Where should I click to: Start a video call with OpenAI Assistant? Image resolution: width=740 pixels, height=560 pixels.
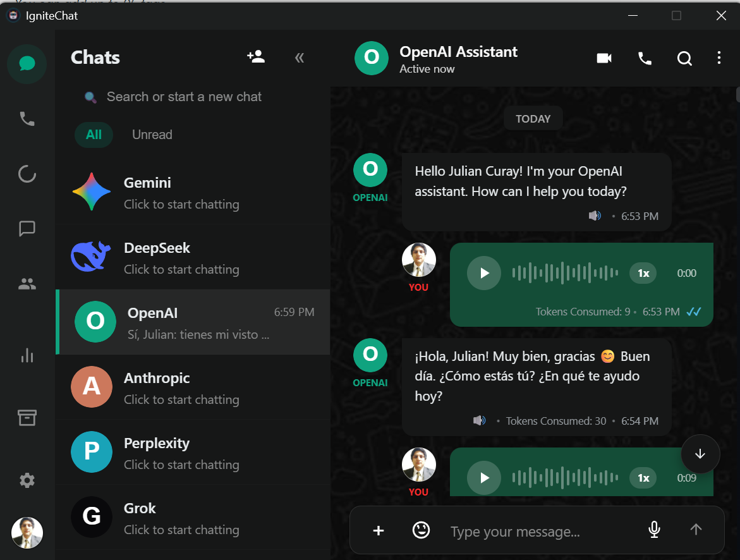pos(604,58)
